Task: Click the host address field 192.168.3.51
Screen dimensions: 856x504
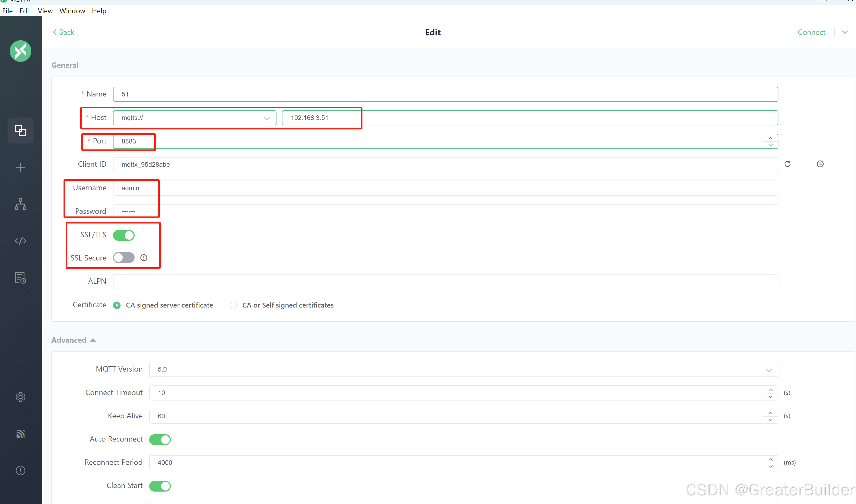Action: [529, 118]
